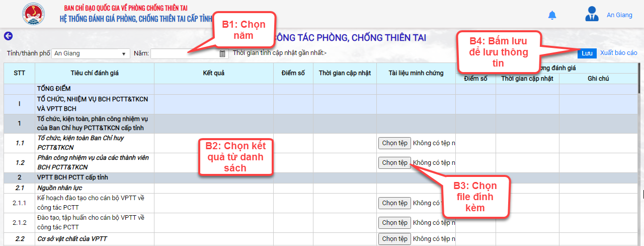Go back using the left arrow icon
Screen dimensions: 644x246
[8, 36]
